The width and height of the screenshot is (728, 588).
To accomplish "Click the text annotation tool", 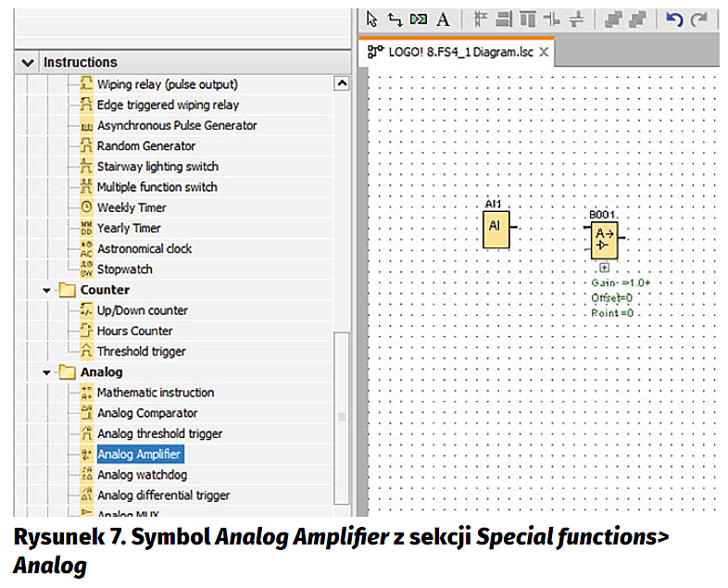I will tap(443, 19).
